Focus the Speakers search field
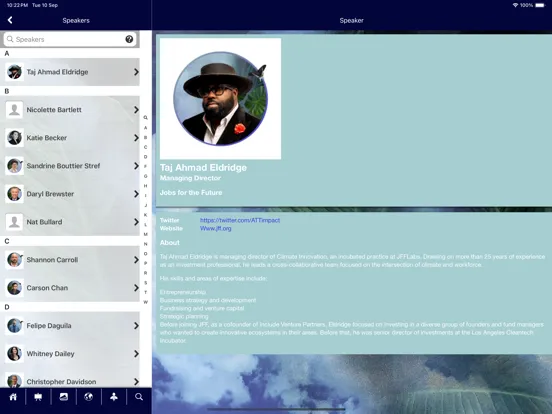This screenshot has height=414, width=552. pyautogui.click(x=71, y=39)
